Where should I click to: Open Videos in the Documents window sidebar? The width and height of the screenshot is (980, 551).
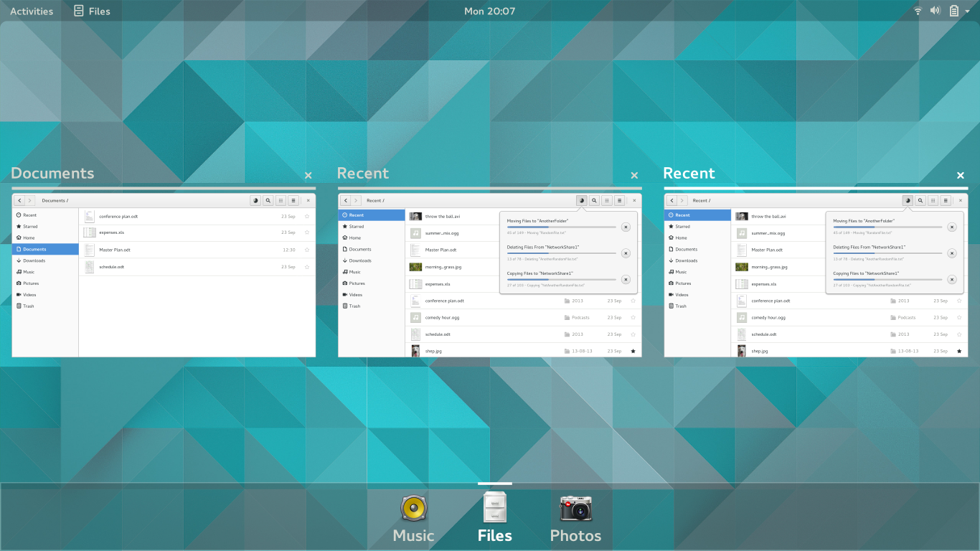coord(45,295)
